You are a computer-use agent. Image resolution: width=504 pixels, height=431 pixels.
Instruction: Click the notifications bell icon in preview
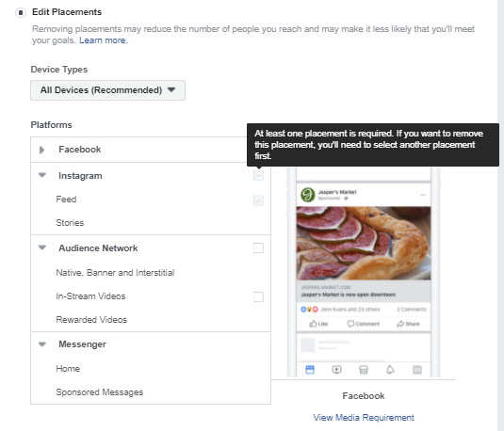pos(390,370)
